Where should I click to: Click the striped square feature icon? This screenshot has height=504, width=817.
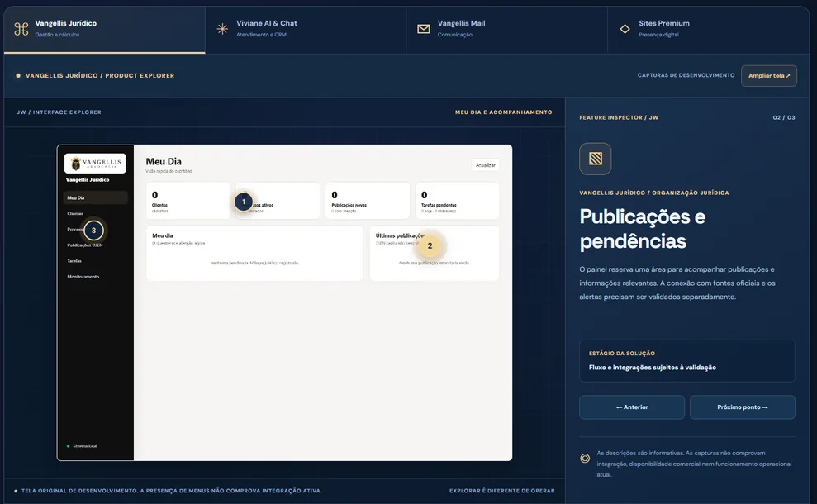[595, 159]
